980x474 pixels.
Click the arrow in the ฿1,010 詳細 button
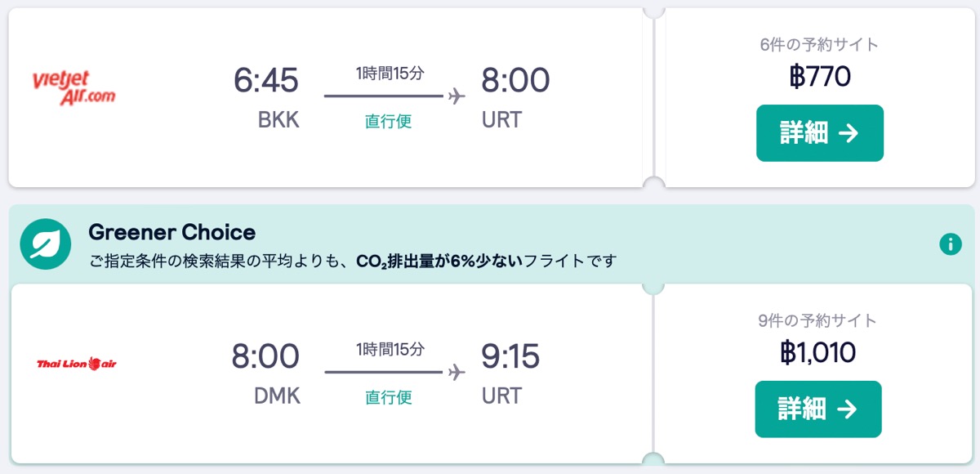coord(848,409)
